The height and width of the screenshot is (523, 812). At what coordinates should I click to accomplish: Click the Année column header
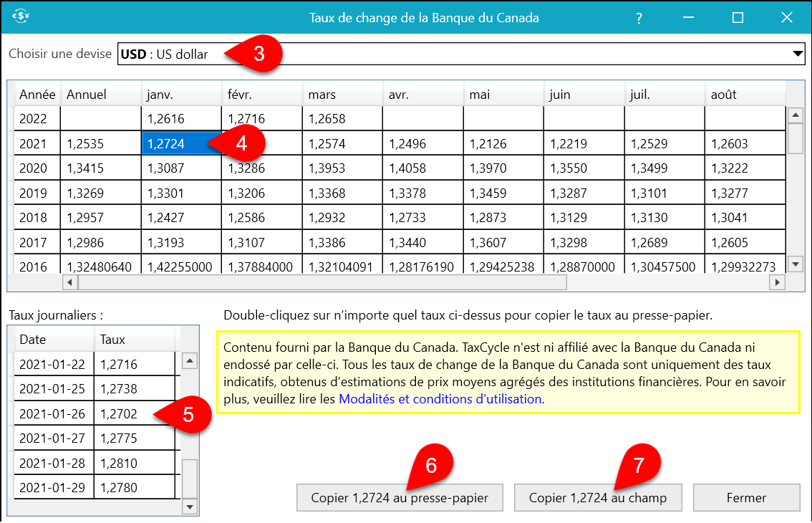[x=37, y=95]
